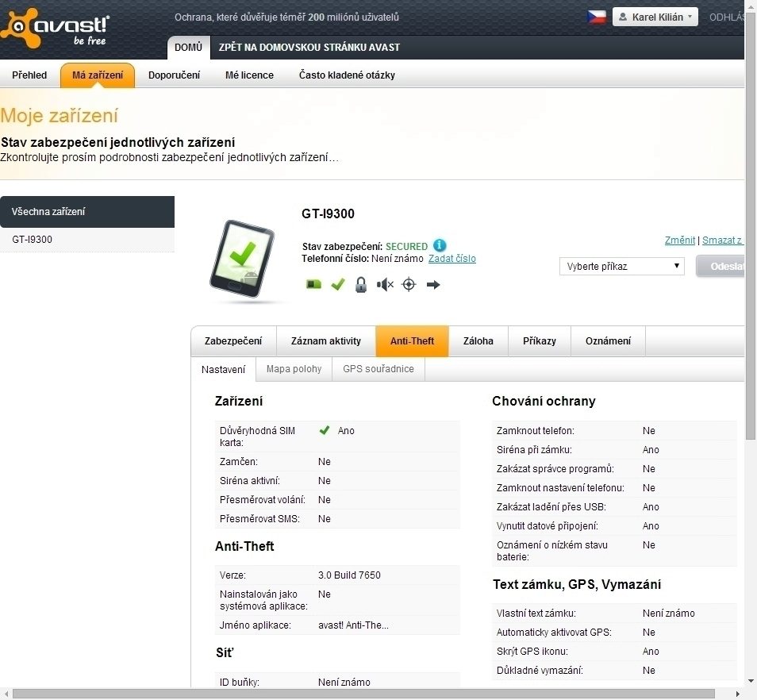Switch to the Zabezpečení tab
Viewport: 757px width, 700px height.
tap(233, 340)
